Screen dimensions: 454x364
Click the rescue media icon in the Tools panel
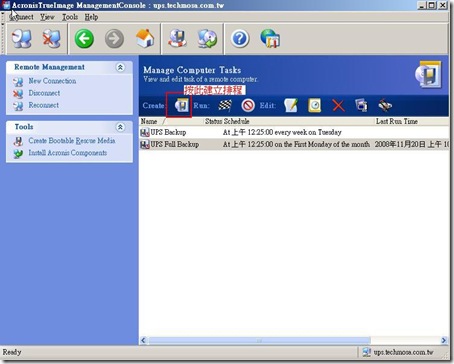[x=18, y=141]
